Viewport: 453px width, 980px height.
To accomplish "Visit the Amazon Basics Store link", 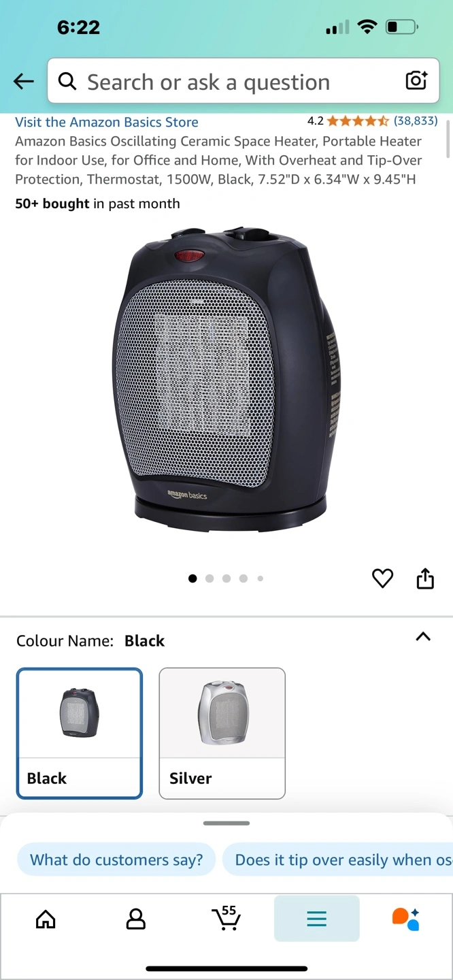I will pos(107,122).
